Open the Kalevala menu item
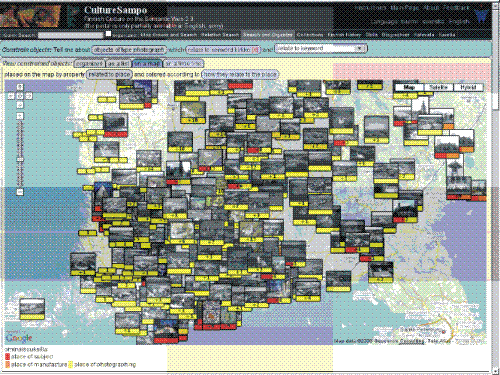Screen dimensions: 500x375 424,35
